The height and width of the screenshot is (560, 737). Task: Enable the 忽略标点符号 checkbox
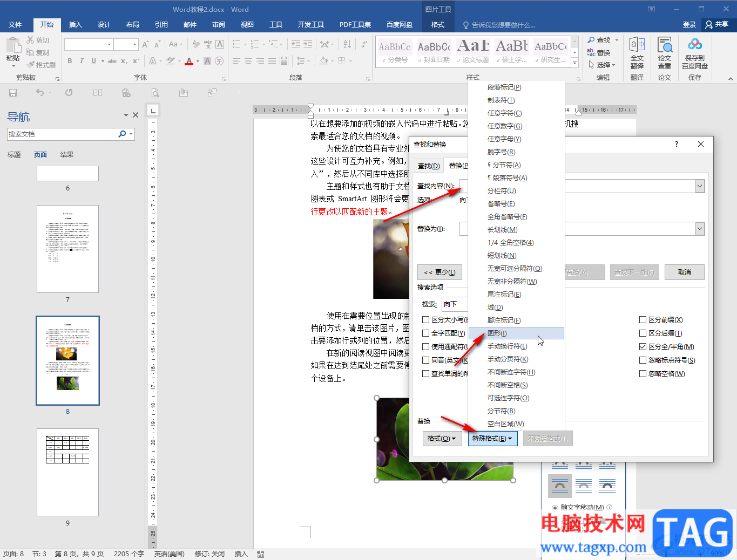[x=643, y=360]
